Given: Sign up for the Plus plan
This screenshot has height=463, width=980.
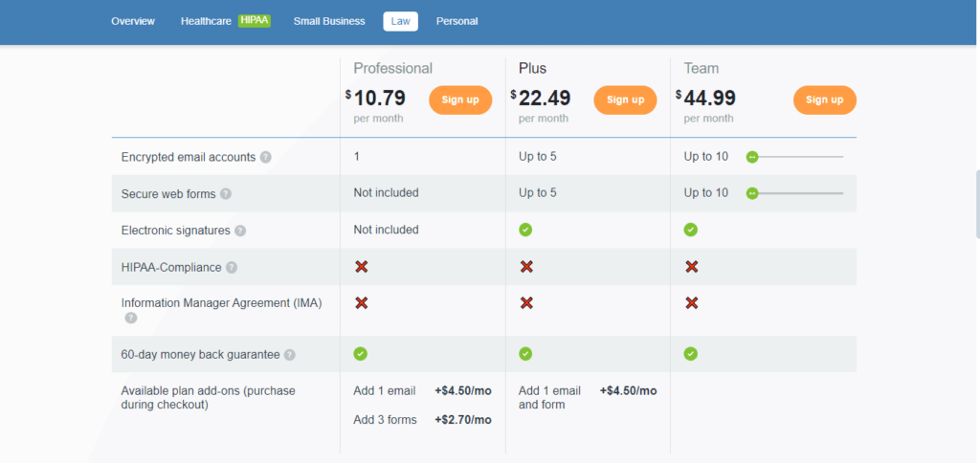Looking at the screenshot, I should (x=625, y=99).
